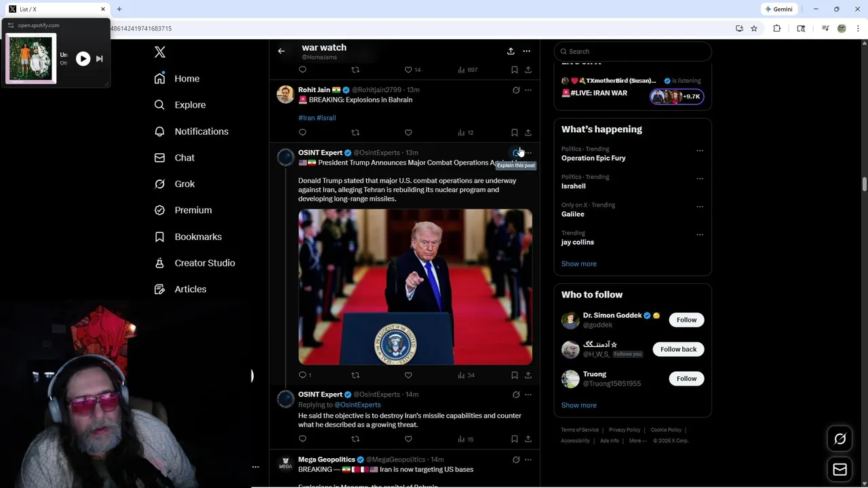Open Grok explain on OSINT 14m reply

click(516, 394)
